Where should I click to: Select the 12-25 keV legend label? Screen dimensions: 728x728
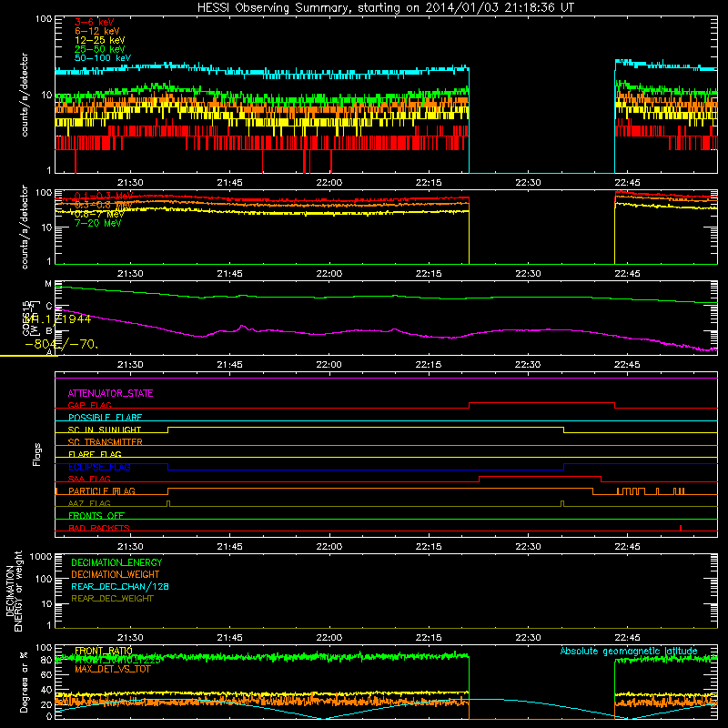coord(100,40)
